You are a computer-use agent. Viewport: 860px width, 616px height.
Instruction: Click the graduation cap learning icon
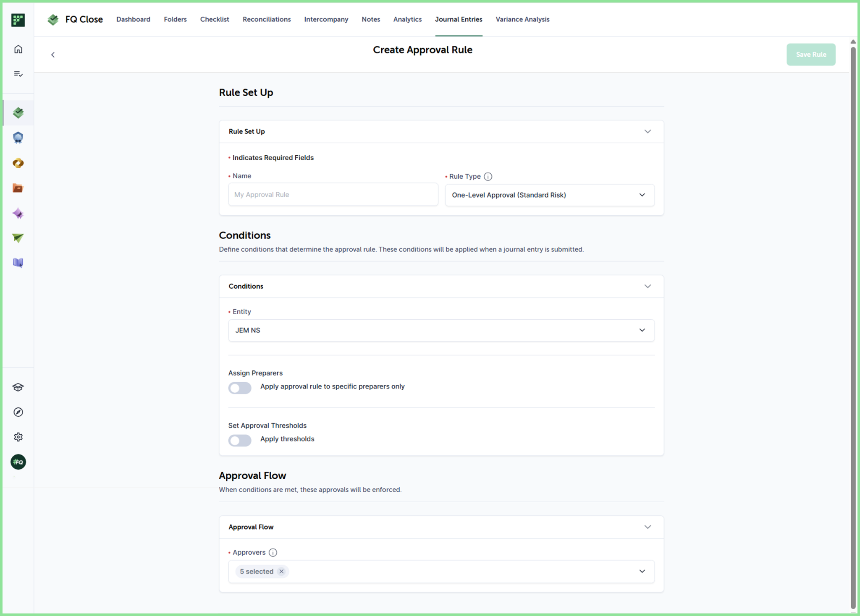point(18,387)
